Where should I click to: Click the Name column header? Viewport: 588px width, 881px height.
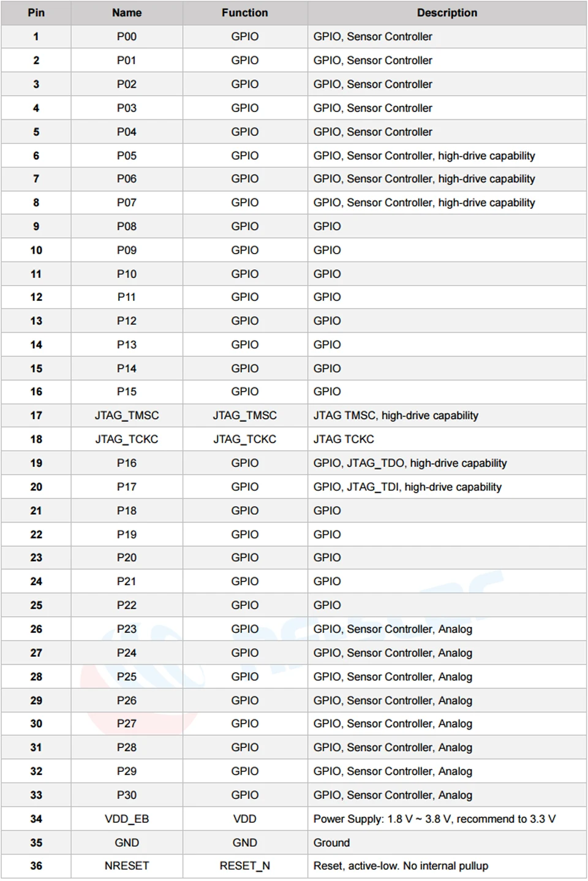[127, 13]
